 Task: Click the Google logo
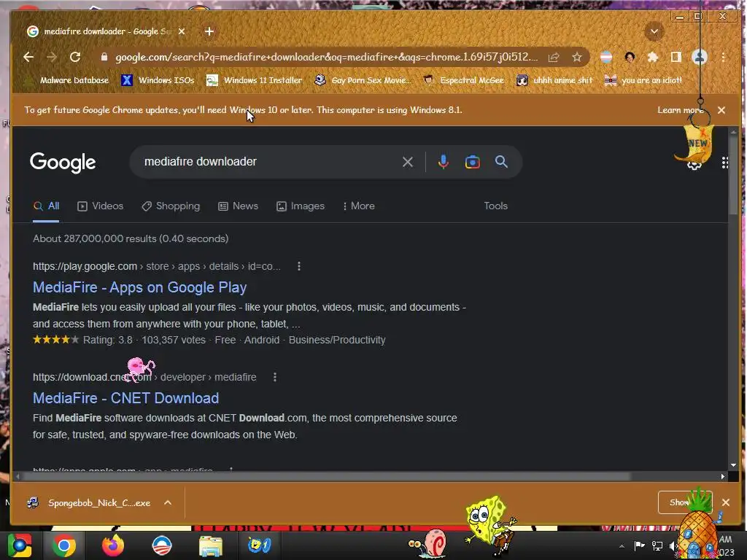tap(63, 163)
